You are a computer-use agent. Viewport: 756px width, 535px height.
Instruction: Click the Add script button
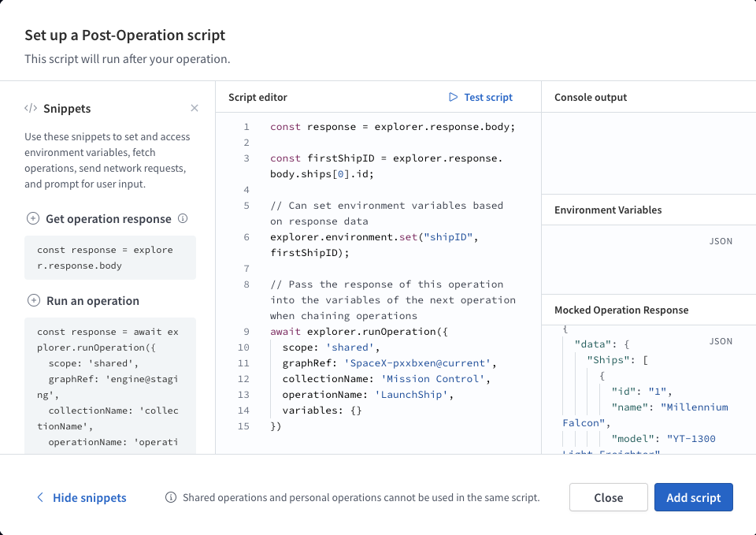point(693,497)
